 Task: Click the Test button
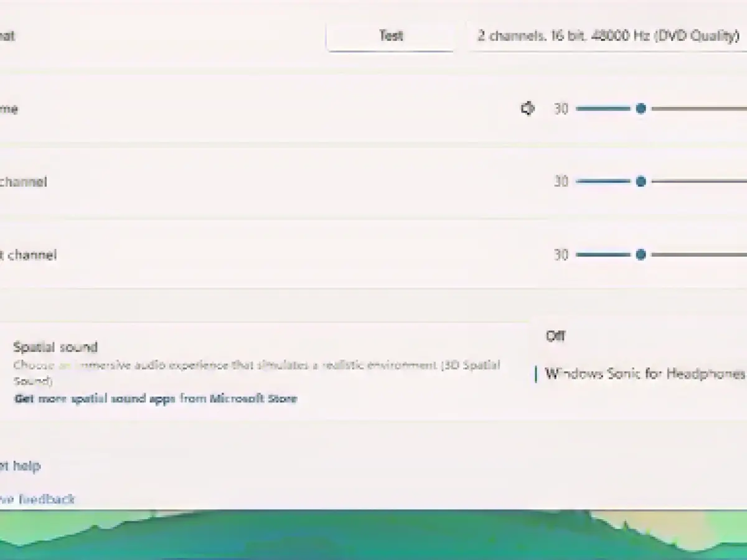(391, 35)
